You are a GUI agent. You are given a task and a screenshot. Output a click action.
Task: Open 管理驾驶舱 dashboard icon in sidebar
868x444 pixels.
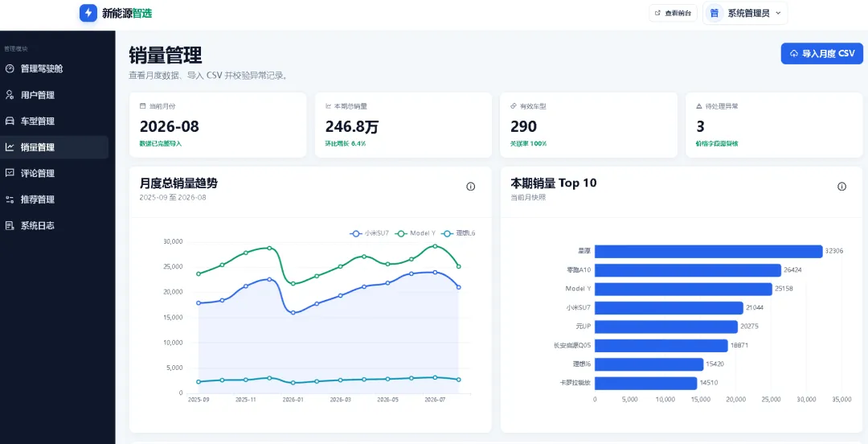[x=10, y=68]
